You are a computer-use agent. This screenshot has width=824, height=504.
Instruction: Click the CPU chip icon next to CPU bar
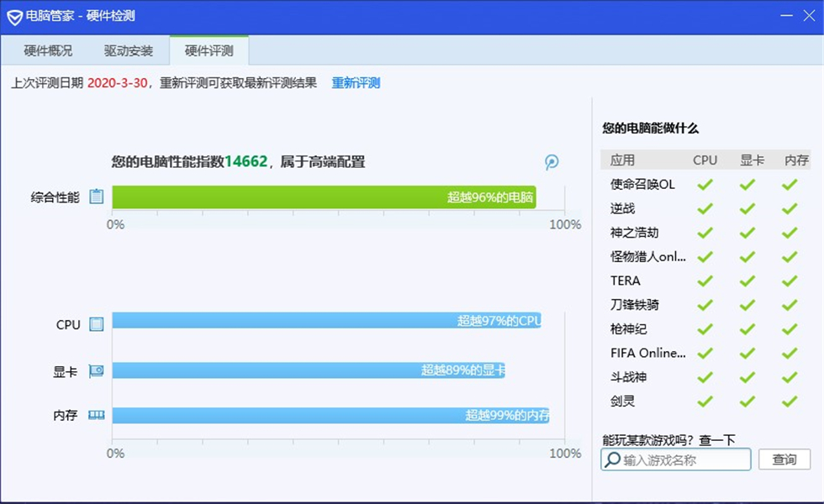[95, 323]
